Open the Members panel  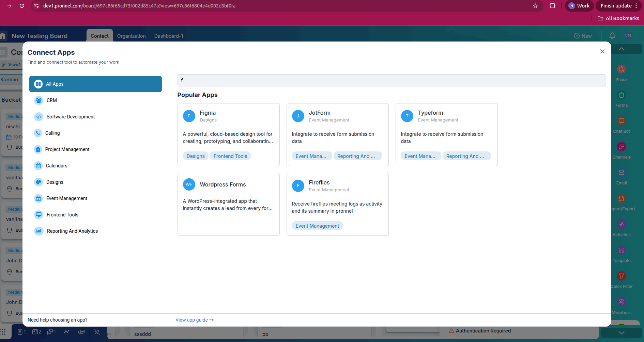coord(621,302)
